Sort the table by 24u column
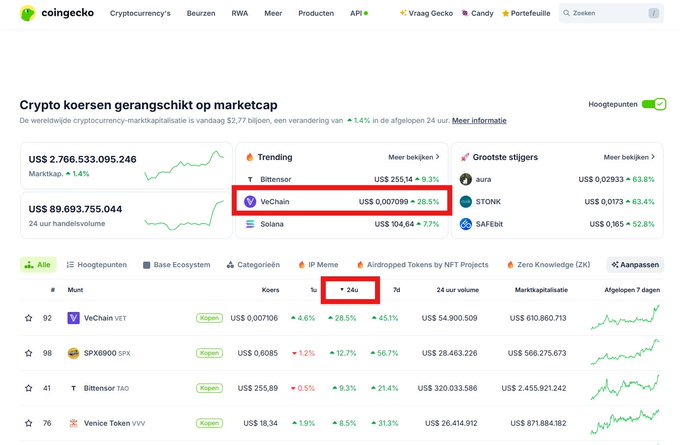 (350, 290)
